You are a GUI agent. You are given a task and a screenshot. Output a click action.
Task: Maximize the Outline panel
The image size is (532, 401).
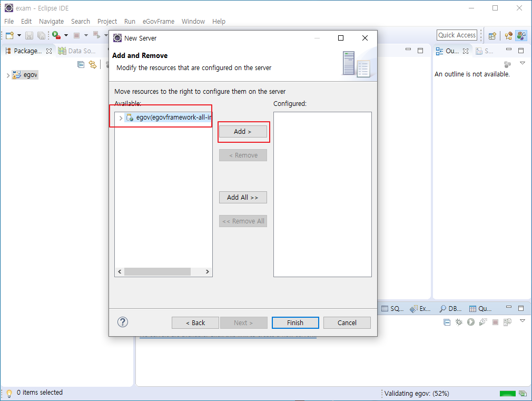click(521, 51)
